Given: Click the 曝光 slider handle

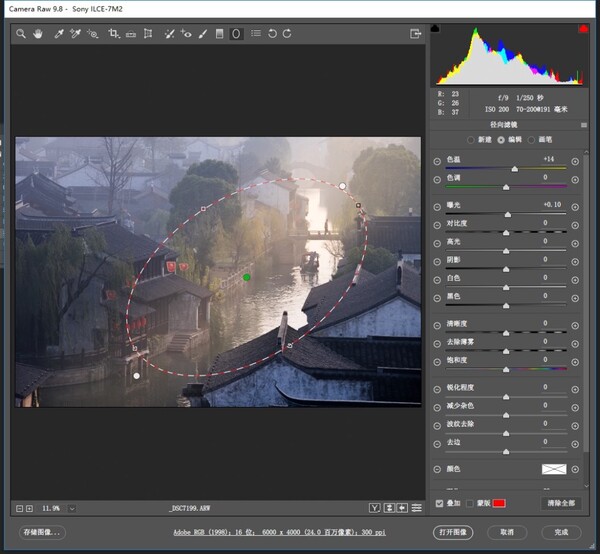Looking at the screenshot, I should (x=508, y=214).
